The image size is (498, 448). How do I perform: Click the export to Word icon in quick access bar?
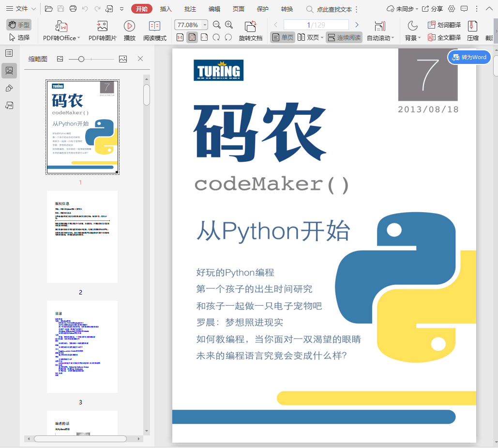[109, 9]
